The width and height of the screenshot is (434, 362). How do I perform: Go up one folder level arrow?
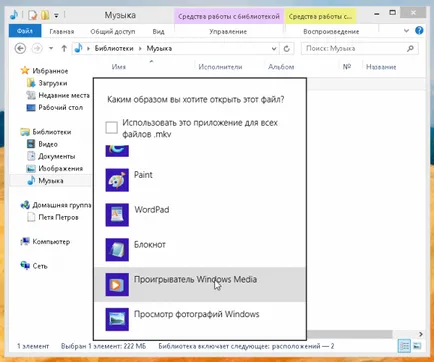(64, 48)
